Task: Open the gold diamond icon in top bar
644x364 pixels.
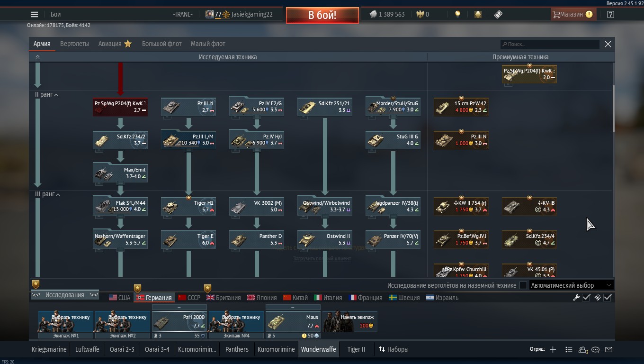Action: [478, 14]
